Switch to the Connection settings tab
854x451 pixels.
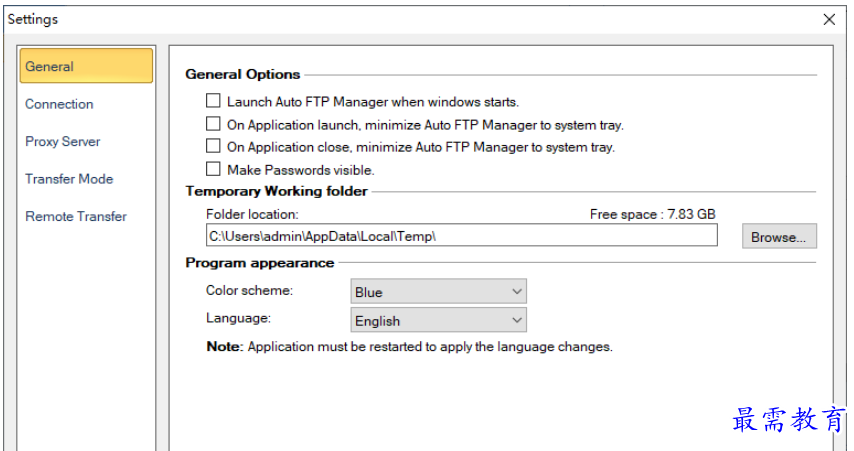[59, 104]
